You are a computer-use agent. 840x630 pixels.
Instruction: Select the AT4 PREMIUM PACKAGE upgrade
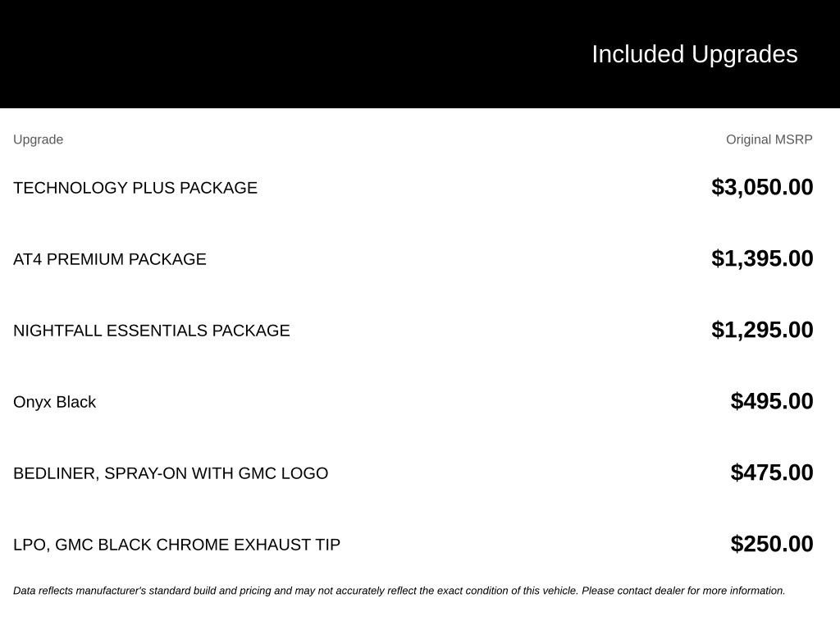(x=110, y=259)
